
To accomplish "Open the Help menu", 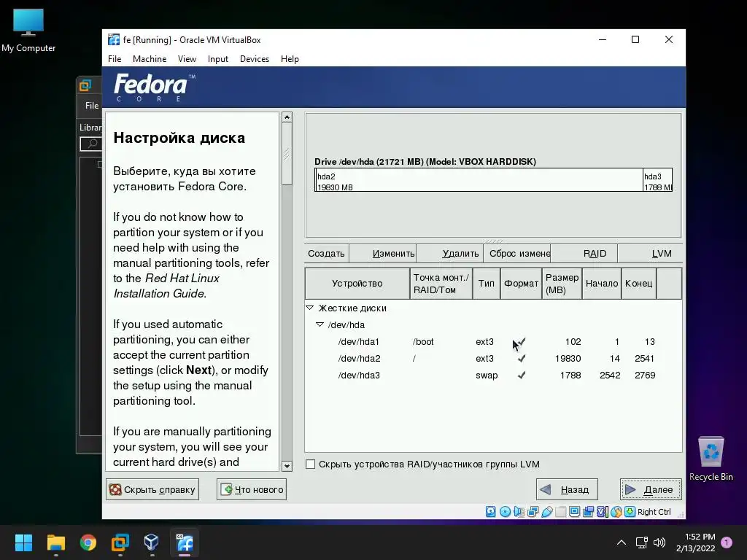I will pyautogui.click(x=290, y=58).
